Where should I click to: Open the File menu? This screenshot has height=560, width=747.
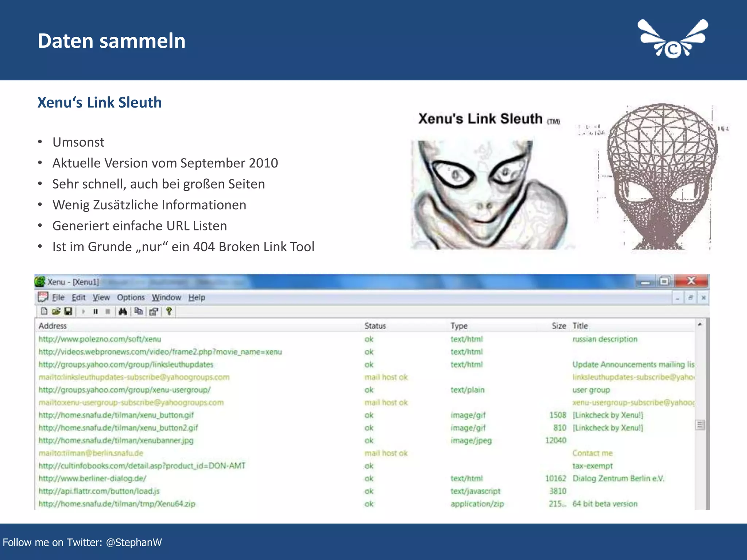tap(58, 297)
